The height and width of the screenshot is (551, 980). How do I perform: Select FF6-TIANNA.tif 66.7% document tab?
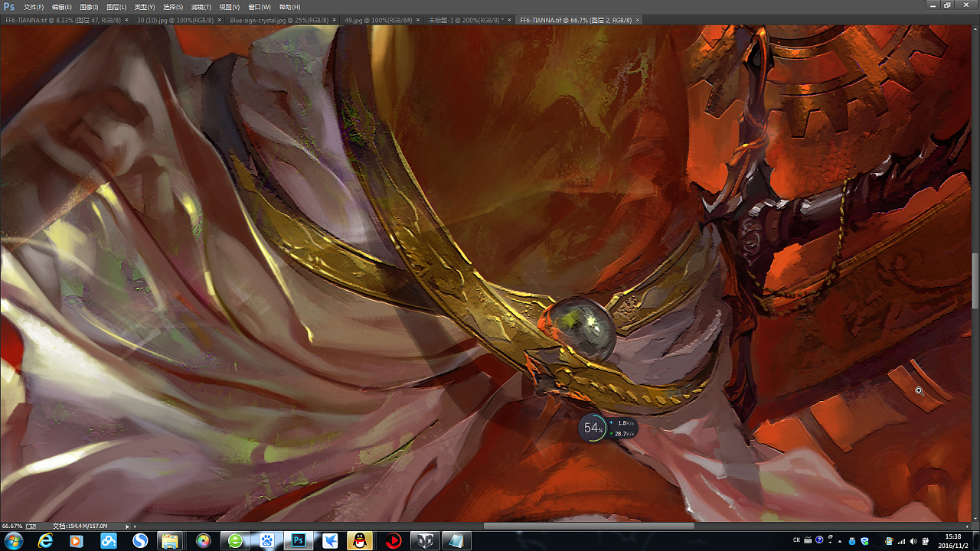(576, 20)
